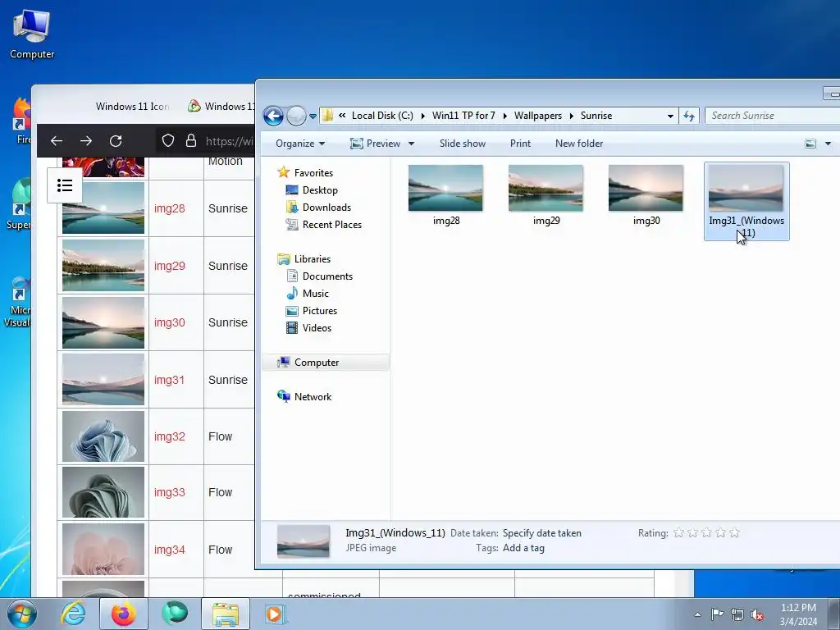Image resolution: width=840 pixels, height=630 pixels.
Task: Open the img33 link on webpage
Action: (x=170, y=492)
